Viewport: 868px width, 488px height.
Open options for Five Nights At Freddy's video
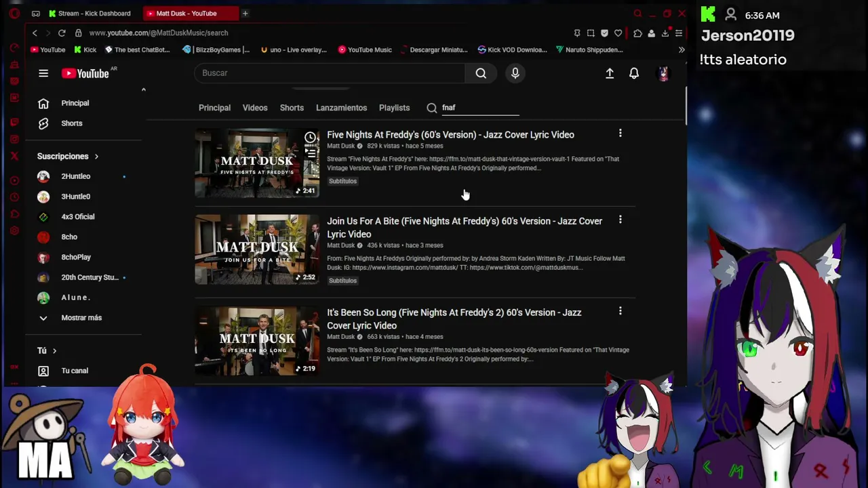coord(620,134)
